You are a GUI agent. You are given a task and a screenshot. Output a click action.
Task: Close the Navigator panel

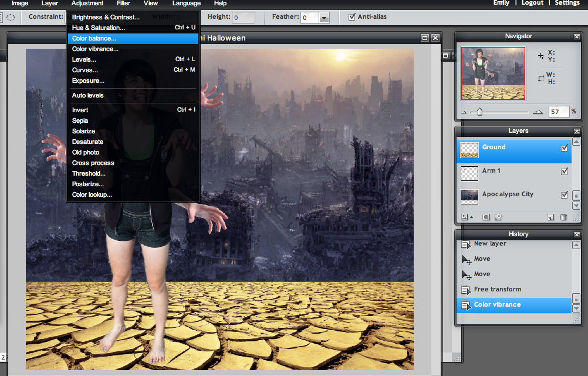[x=577, y=36]
